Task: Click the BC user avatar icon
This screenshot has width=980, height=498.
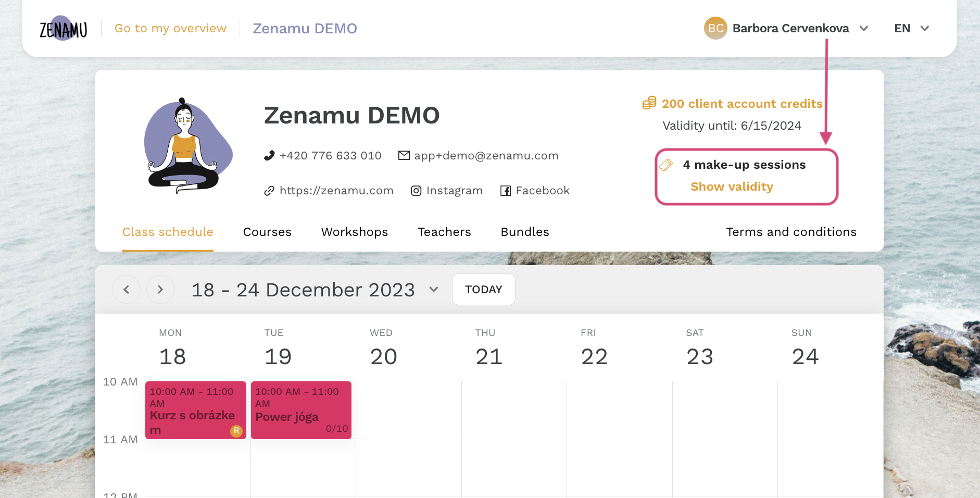Action: pyautogui.click(x=715, y=28)
